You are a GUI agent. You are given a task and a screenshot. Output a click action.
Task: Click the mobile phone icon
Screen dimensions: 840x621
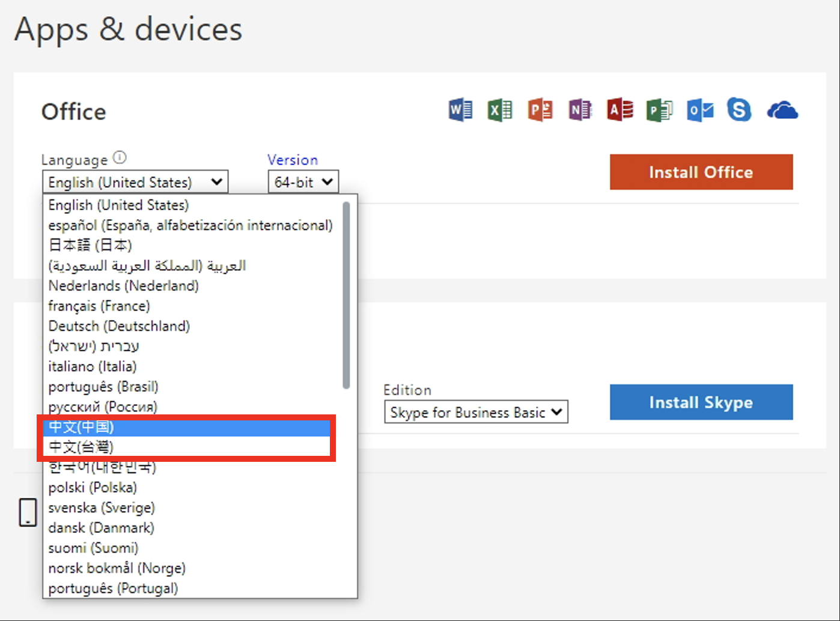(x=28, y=512)
